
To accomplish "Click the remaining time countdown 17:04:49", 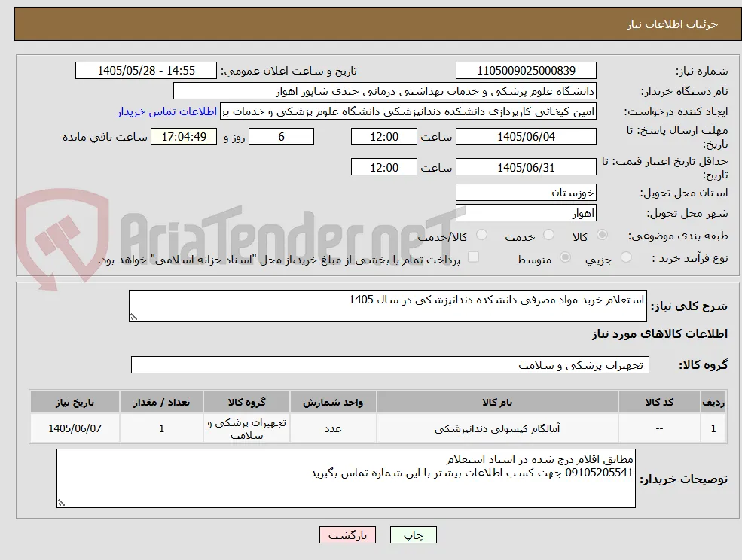I will 184,137.
